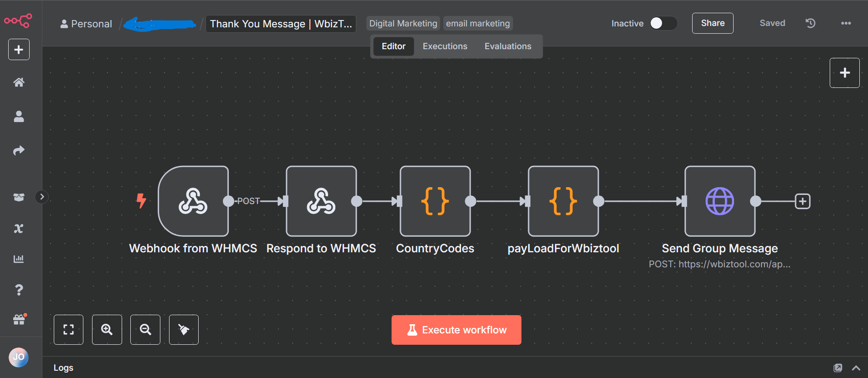Switch to the Editor tab
Viewport: 868px width, 378px height.
(x=394, y=46)
